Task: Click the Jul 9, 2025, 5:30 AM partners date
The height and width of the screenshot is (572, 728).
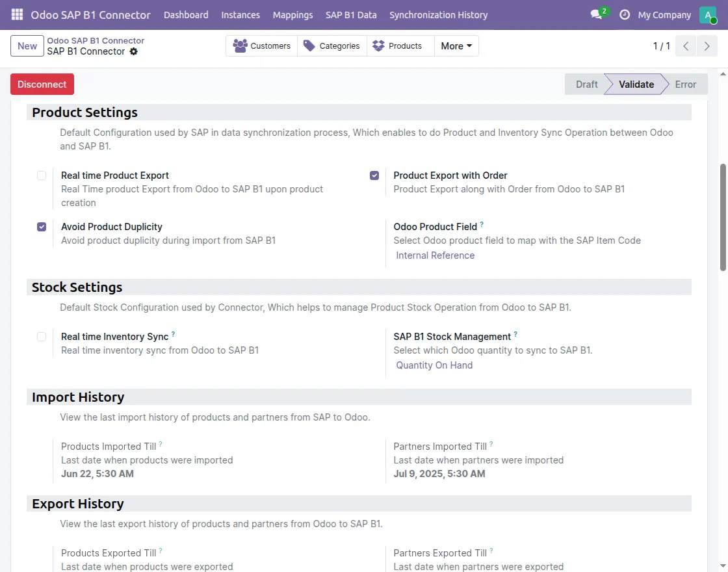Action: click(x=439, y=474)
